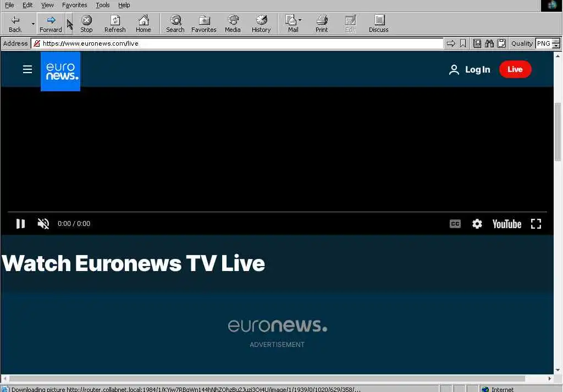Click the vertical scrollbar up arrow
This screenshot has height=392, width=563.
(558, 56)
